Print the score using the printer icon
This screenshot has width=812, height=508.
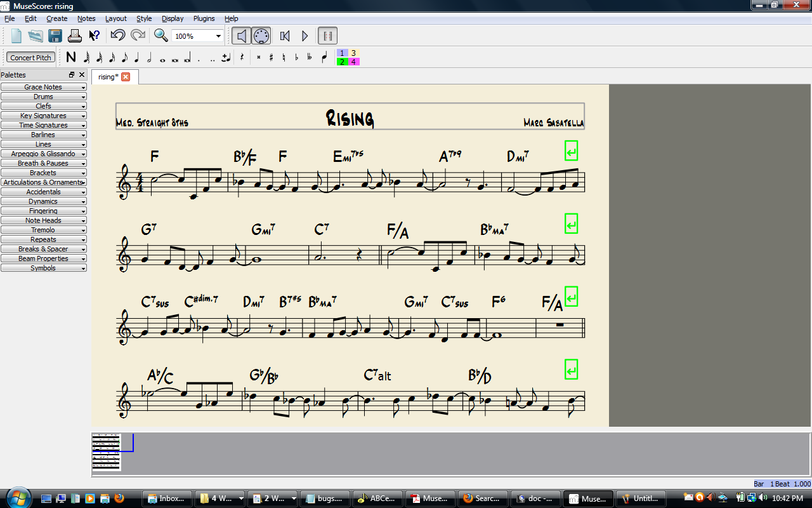coord(75,36)
